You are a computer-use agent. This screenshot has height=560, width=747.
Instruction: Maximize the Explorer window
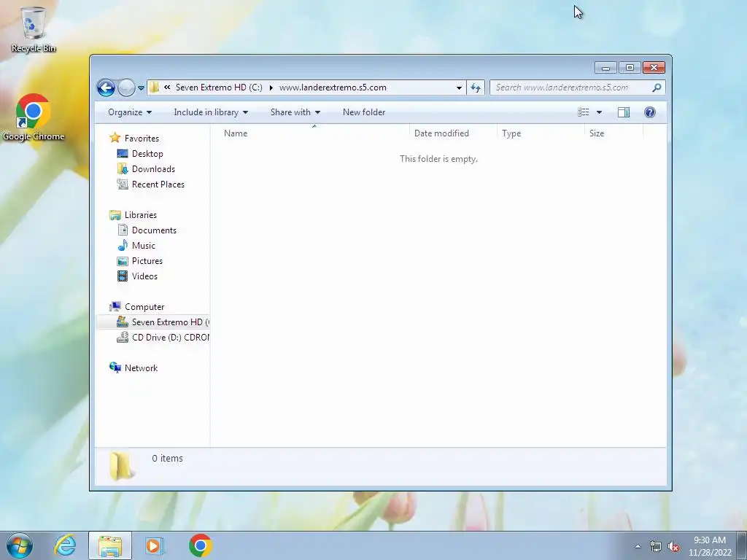tap(630, 68)
